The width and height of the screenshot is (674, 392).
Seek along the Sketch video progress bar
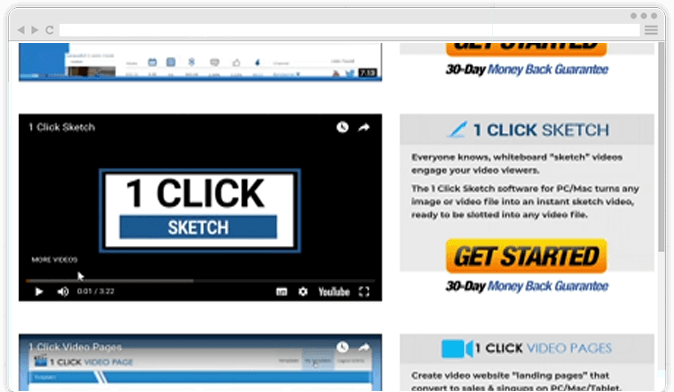tap(200, 281)
